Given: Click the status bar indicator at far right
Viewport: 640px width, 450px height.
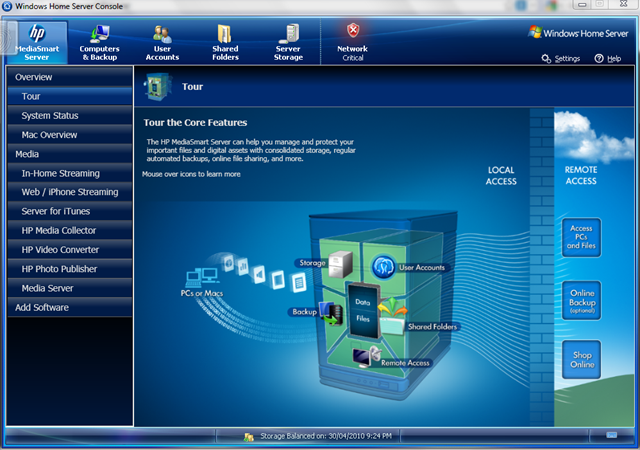Looking at the screenshot, I should coord(611,435).
